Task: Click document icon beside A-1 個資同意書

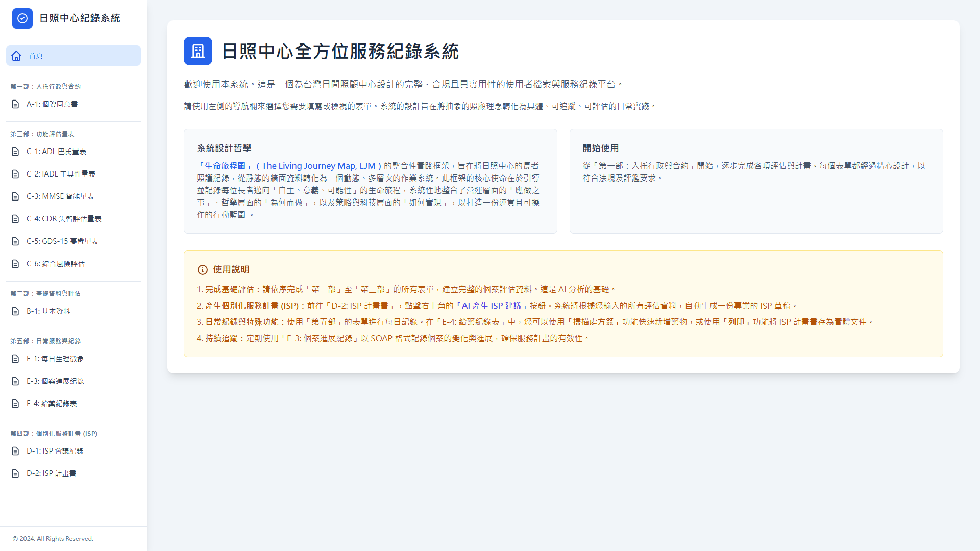Action: point(15,104)
